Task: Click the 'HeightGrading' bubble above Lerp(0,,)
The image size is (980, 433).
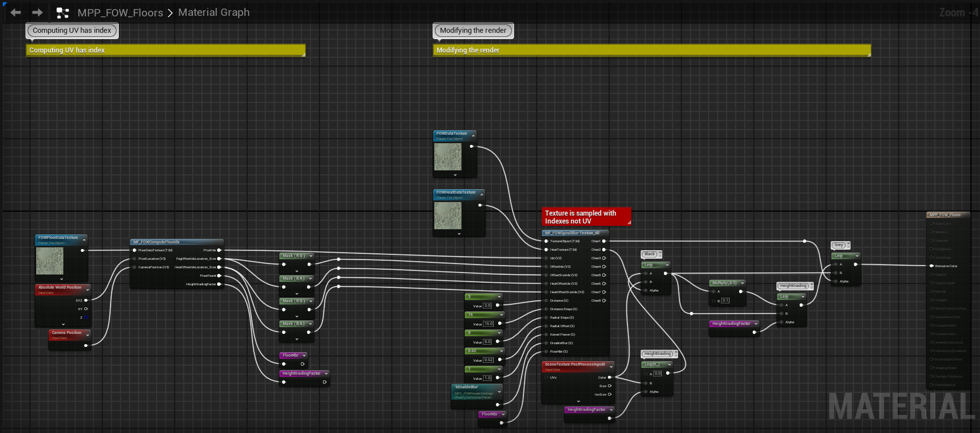Action: [x=658, y=354]
